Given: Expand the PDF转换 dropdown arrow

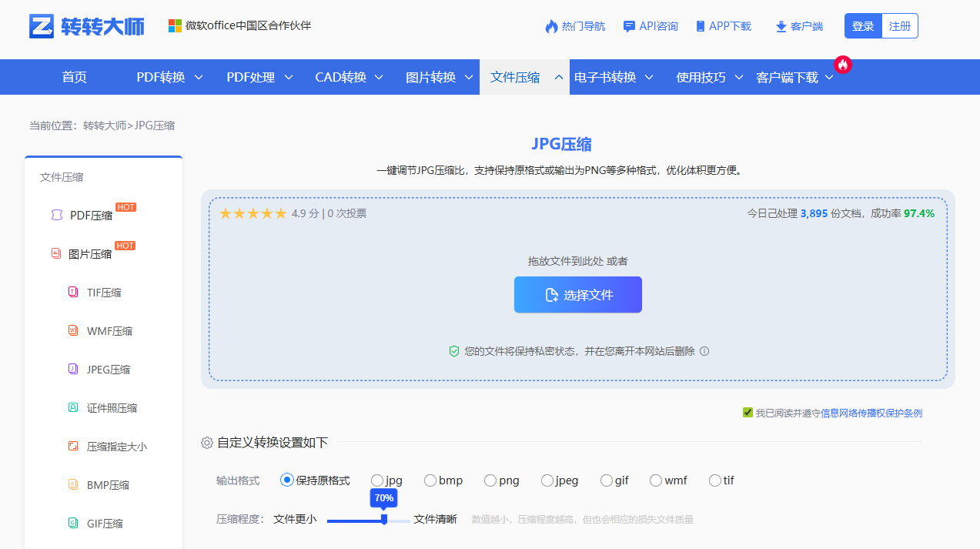Looking at the screenshot, I should tap(199, 77).
